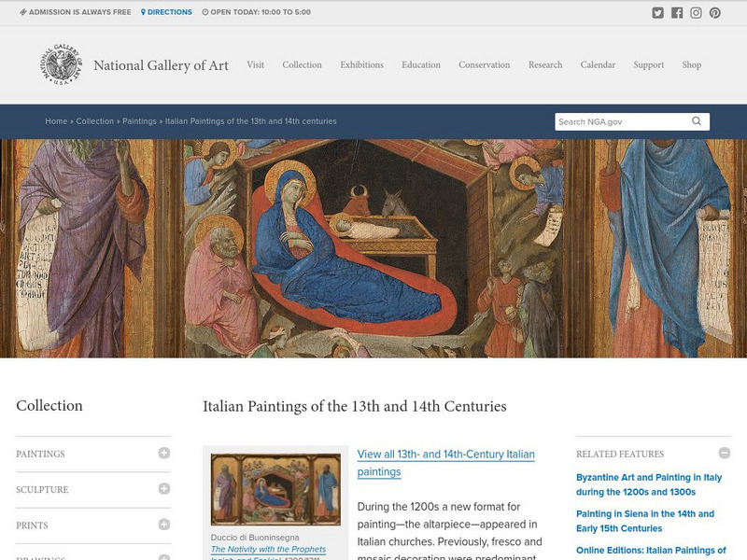Open the Facebook social icon
747x560 pixels.
click(676, 13)
